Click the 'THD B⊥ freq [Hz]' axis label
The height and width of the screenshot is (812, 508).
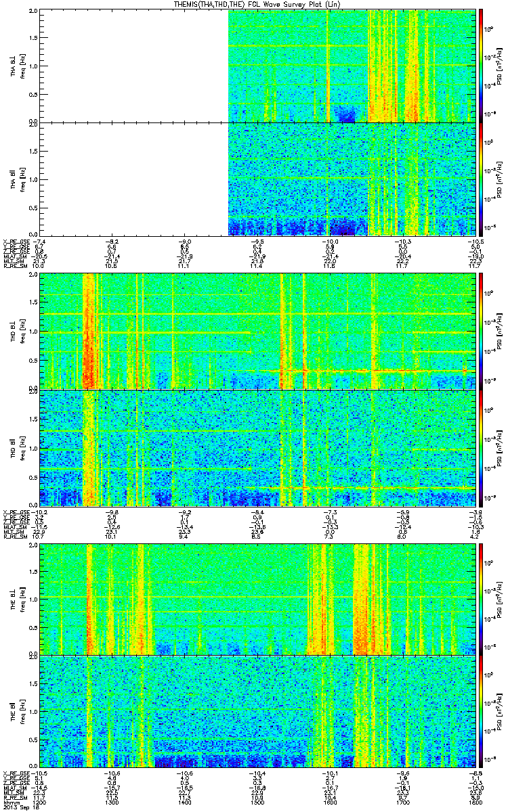click(x=17, y=331)
